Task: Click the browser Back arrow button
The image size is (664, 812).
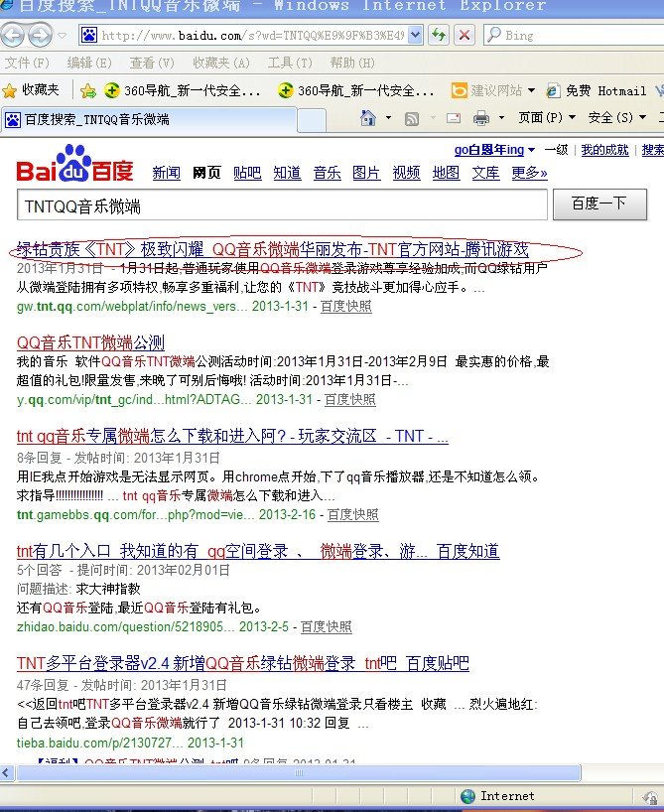Action: click(13, 35)
